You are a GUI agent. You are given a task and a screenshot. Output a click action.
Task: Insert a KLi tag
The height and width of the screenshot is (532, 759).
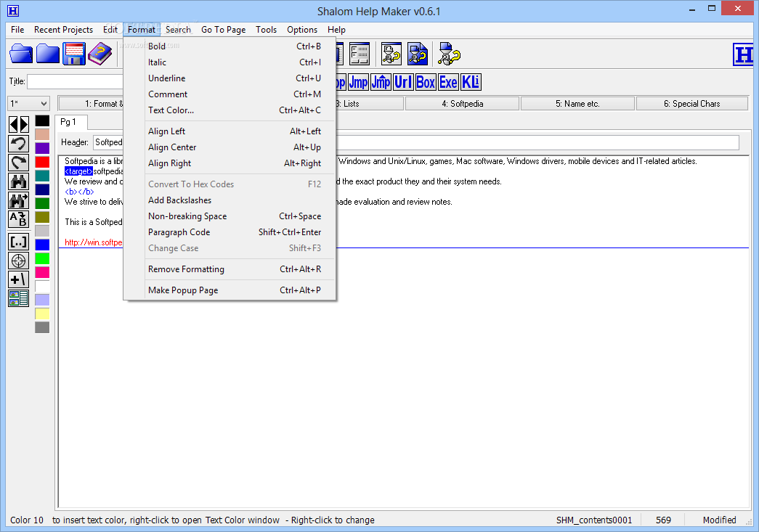tap(471, 82)
